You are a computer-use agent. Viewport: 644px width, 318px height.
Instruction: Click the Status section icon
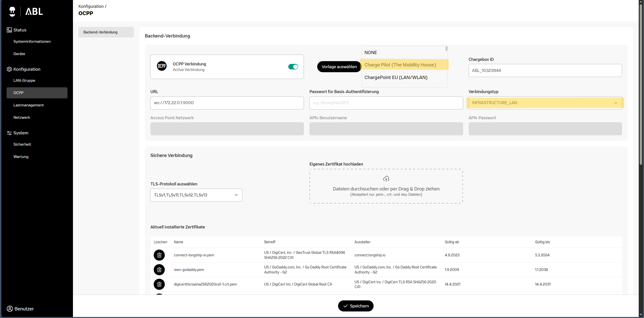9,30
